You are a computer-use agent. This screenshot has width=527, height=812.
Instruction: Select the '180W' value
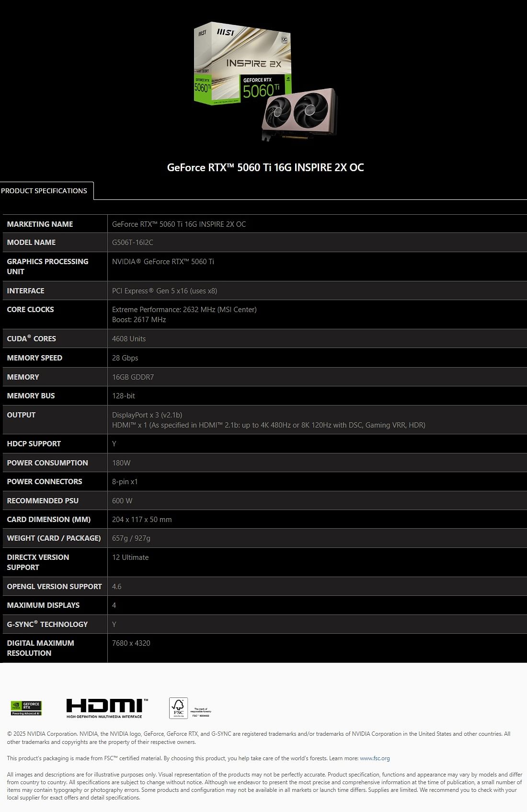point(121,463)
